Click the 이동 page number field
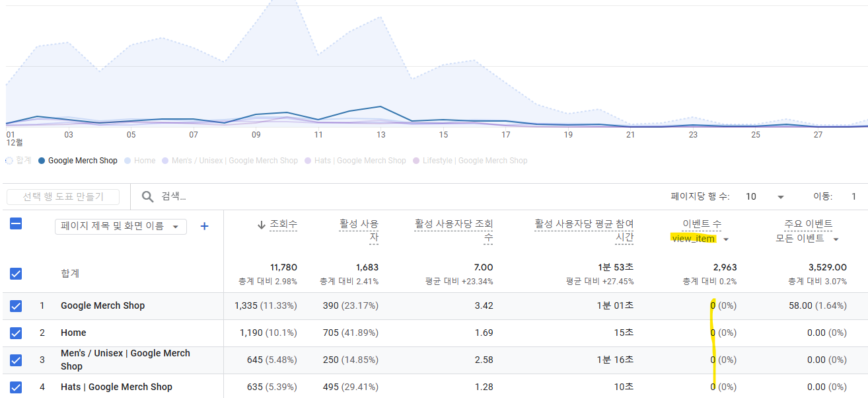The height and width of the screenshot is (398, 868). coord(853,196)
